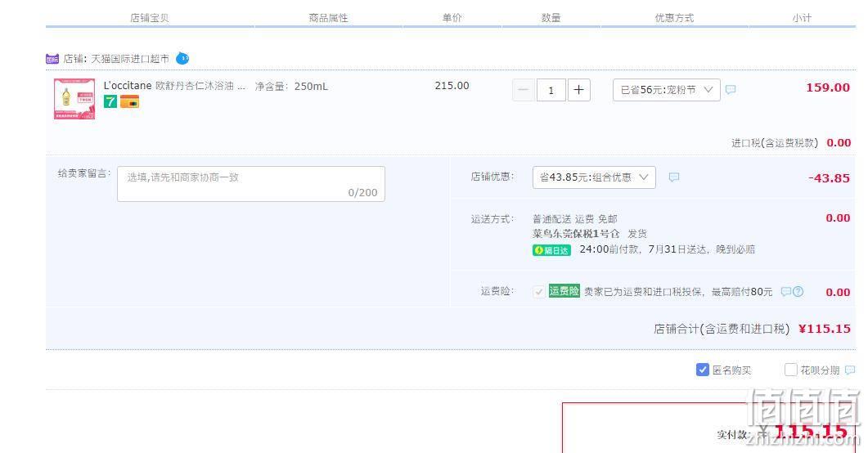The image size is (868, 453).
Task: Click the L'occitane product thumbnail
Action: [74, 99]
